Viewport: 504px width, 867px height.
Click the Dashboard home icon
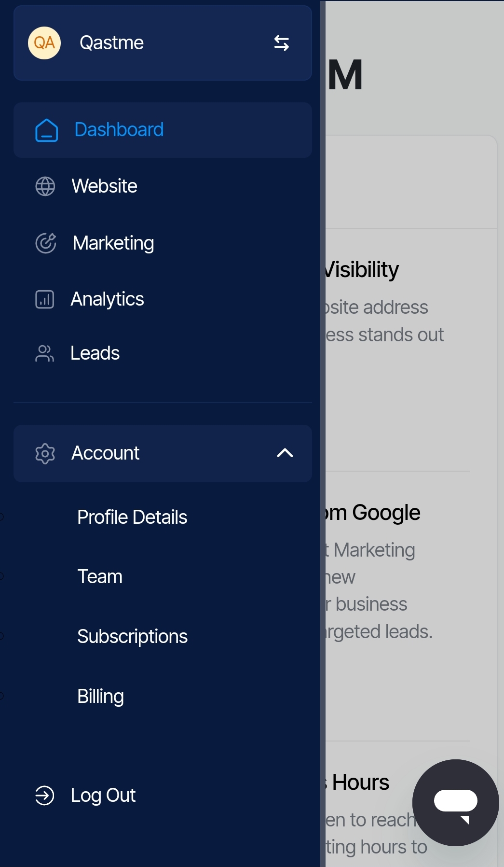46,130
